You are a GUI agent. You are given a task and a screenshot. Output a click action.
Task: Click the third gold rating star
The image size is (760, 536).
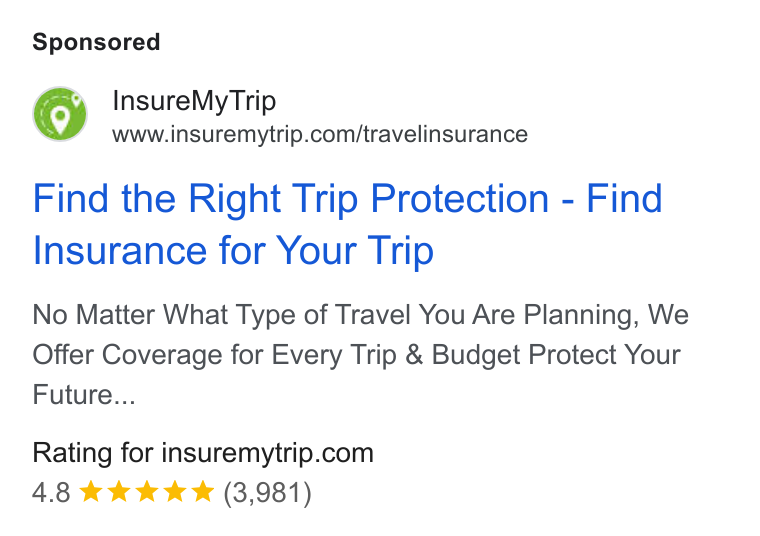(146, 491)
